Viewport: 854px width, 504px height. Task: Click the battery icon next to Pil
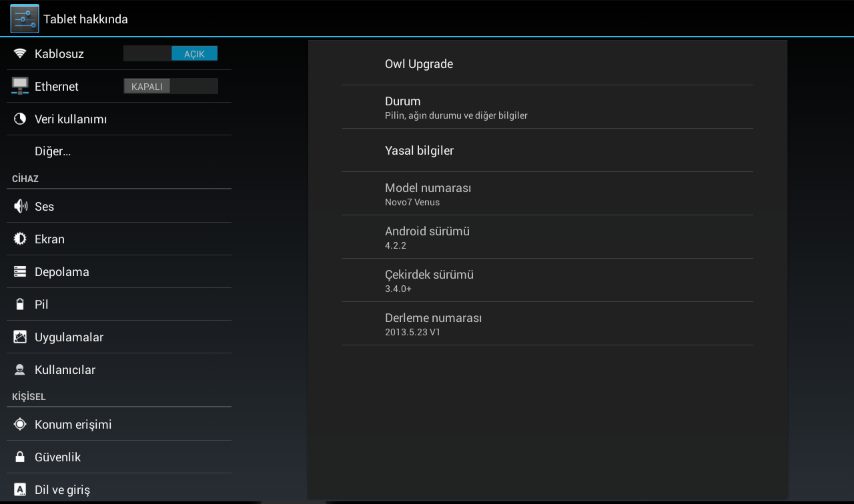click(x=20, y=304)
